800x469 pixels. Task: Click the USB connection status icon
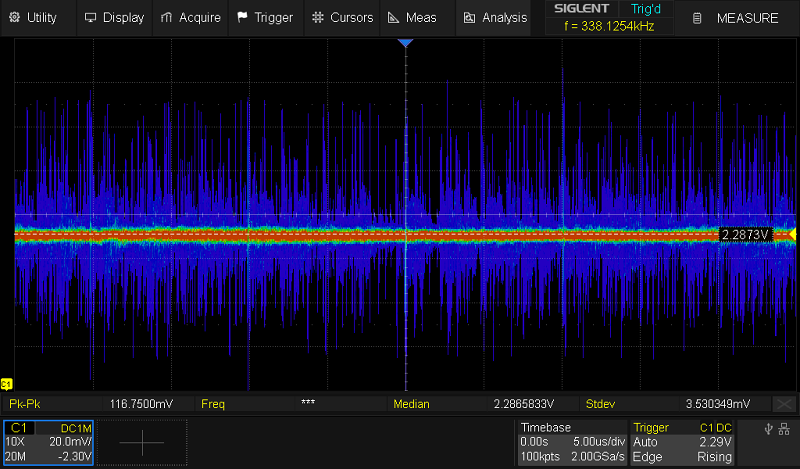(768, 430)
